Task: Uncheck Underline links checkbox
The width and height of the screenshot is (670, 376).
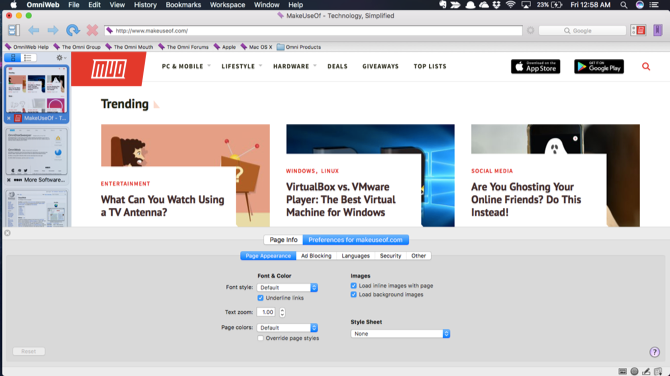Action: 260,298
